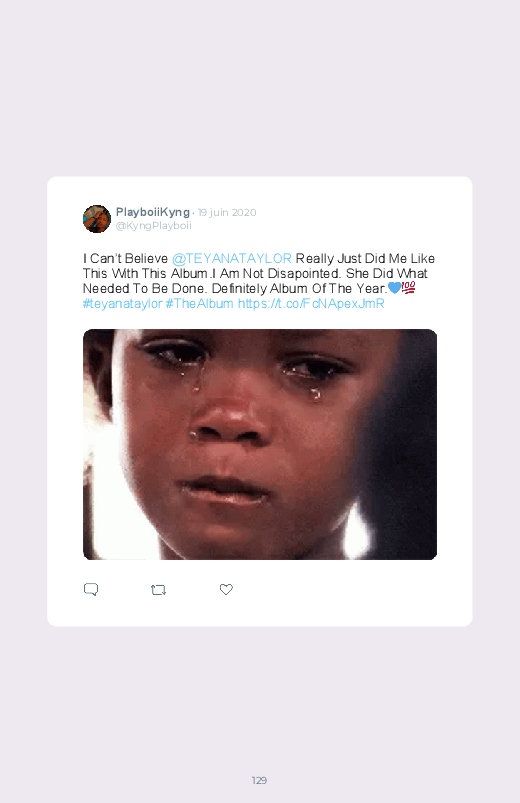Click the retweet arrows icon
This screenshot has height=803, width=520.
[x=158, y=590]
